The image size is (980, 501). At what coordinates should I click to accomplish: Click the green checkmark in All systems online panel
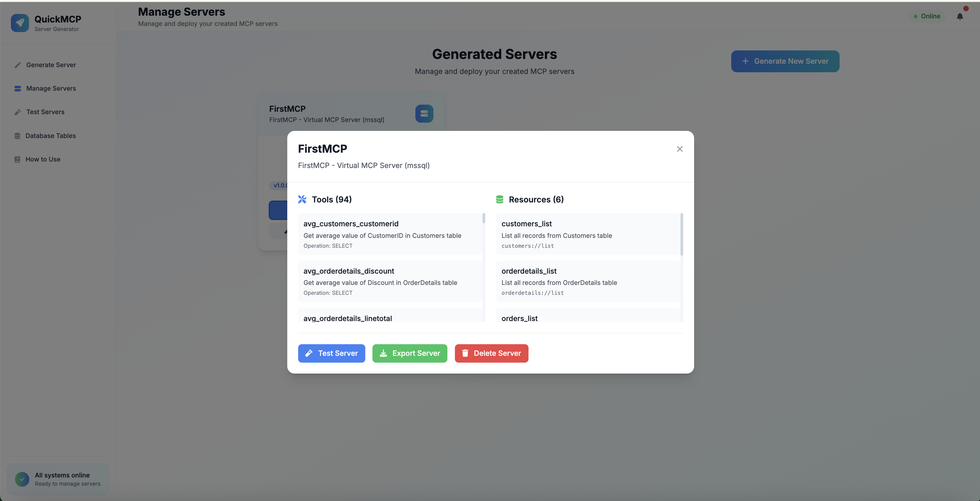(x=22, y=479)
